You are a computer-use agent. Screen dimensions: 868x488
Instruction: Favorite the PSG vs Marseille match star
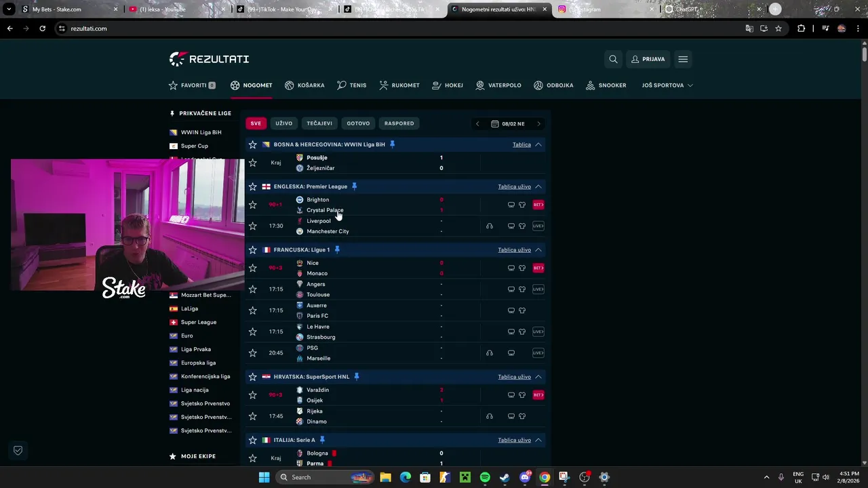pyautogui.click(x=253, y=352)
